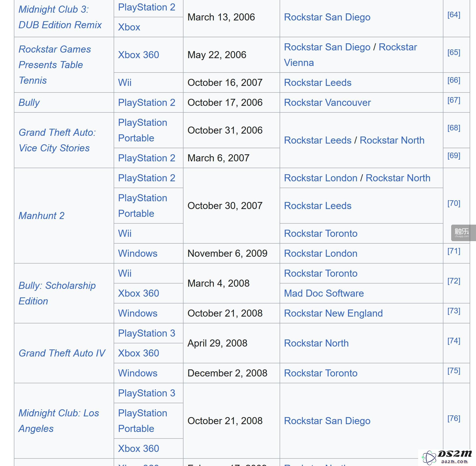
Task: Click PlayStation 3 in Grand Theft Auto IV row
Action: point(146,333)
